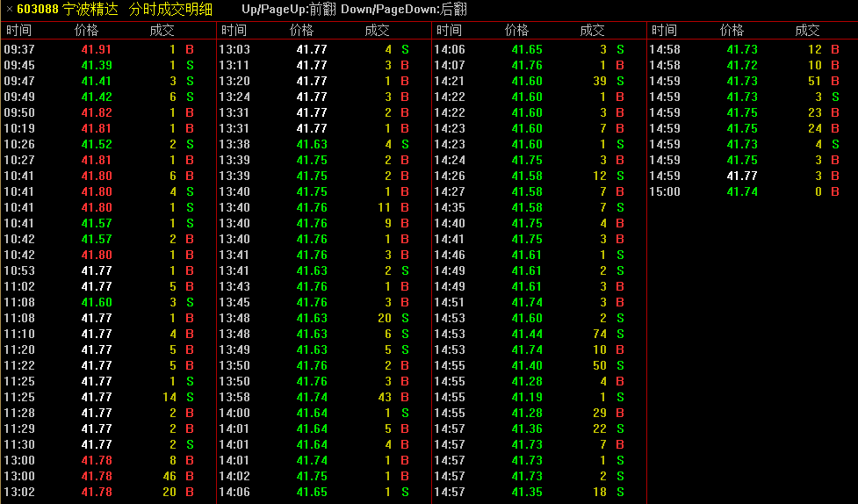The height and width of the screenshot is (504, 858).
Task: Select the 41.63 price at 13:38
Action: tap(312, 145)
